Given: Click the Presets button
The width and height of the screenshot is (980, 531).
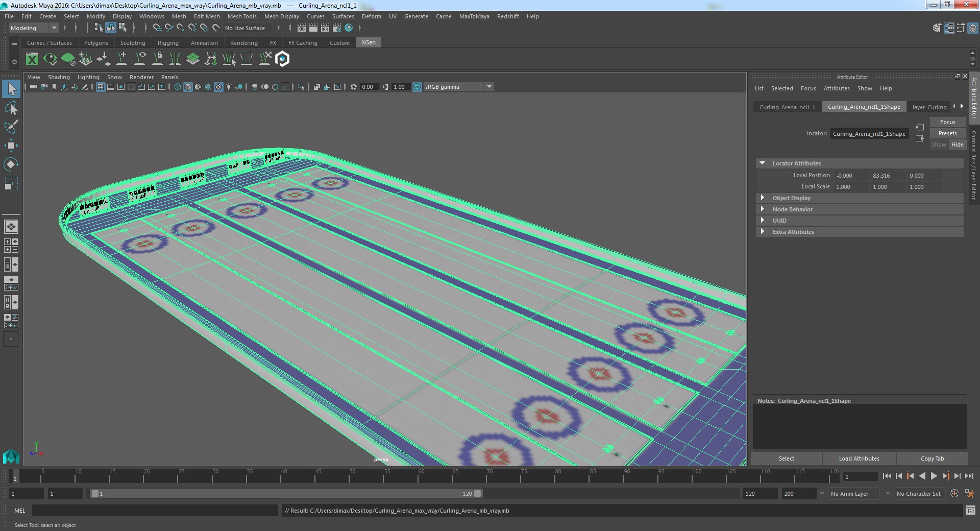Looking at the screenshot, I should pyautogui.click(x=947, y=133).
